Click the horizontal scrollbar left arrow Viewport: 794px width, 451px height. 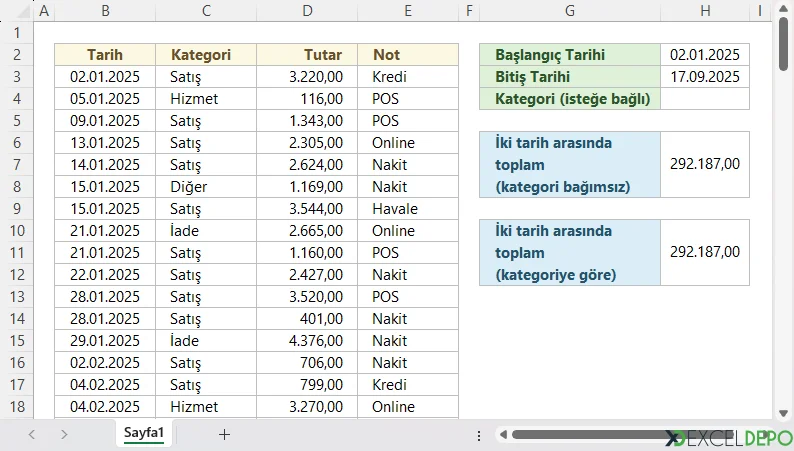(x=504, y=435)
